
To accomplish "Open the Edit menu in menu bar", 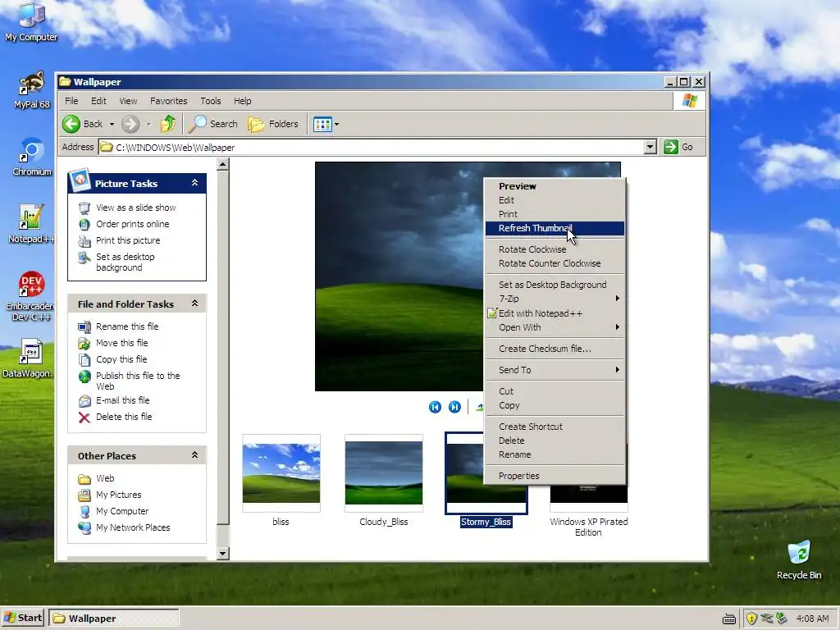I will coord(98,101).
